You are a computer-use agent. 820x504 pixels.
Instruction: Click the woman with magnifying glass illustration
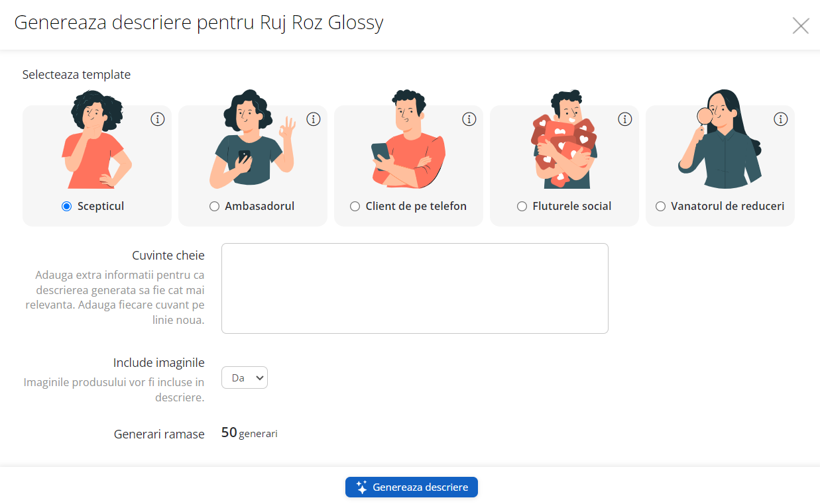(x=719, y=140)
